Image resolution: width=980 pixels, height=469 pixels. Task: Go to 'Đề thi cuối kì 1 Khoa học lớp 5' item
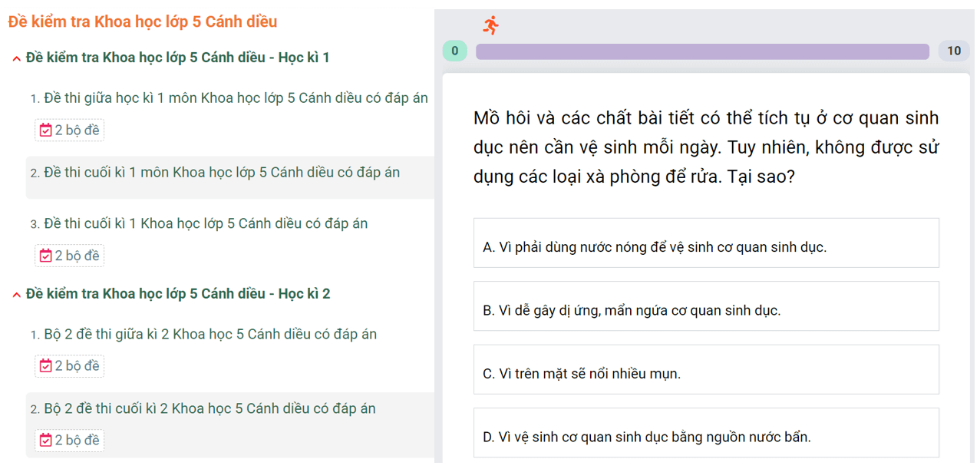tap(205, 224)
